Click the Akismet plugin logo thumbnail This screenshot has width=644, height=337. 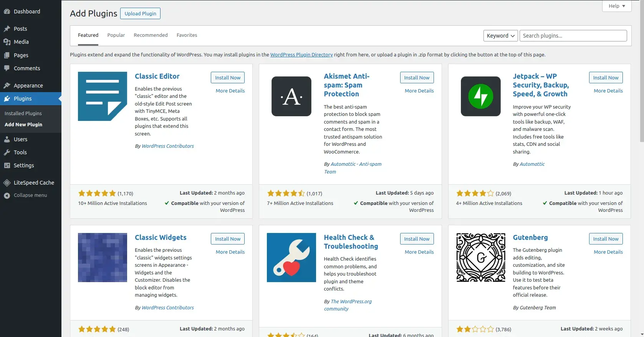(x=291, y=96)
